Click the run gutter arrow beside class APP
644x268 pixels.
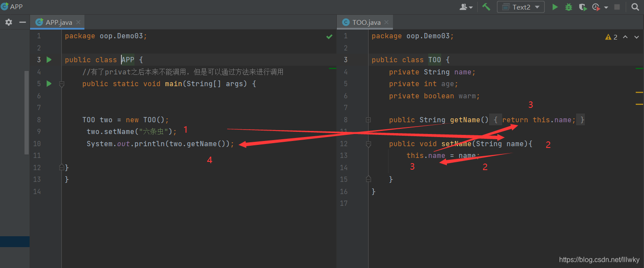(x=49, y=60)
